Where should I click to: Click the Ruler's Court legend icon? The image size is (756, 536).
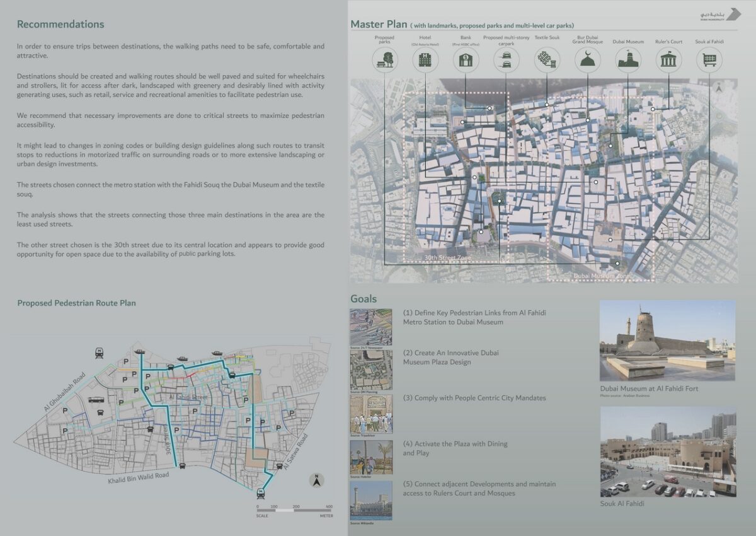[x=668, y=60]
